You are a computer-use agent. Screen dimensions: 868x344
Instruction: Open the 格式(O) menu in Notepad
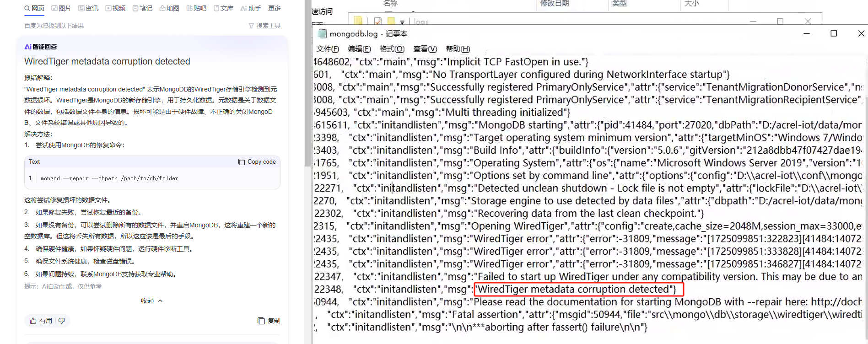pos(392,49)
